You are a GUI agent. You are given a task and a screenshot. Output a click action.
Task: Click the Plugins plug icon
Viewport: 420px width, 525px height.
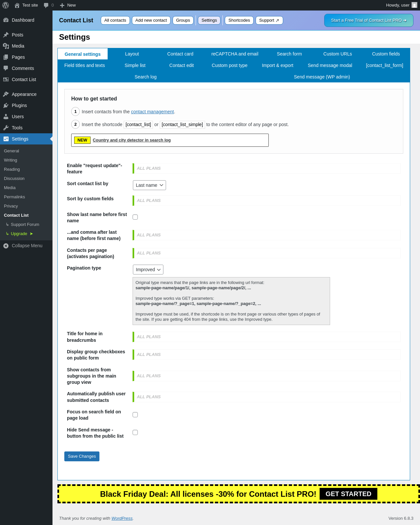pos(6,105)
